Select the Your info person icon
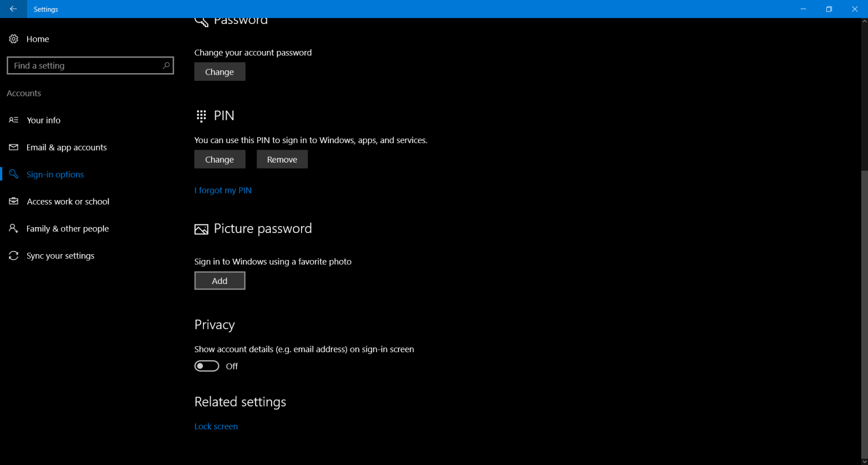The image size is (868, 465). coord(13,120)
